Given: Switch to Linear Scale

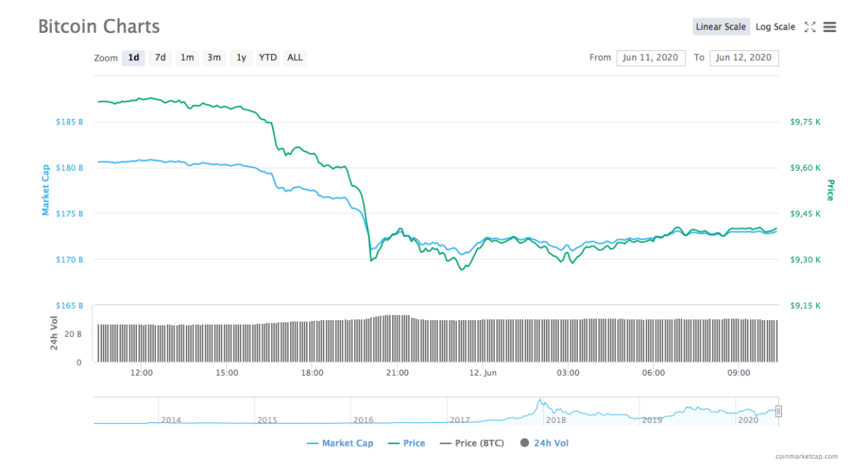Looking at the screenshot, I should pyautogui.click(x=720, y=26).
